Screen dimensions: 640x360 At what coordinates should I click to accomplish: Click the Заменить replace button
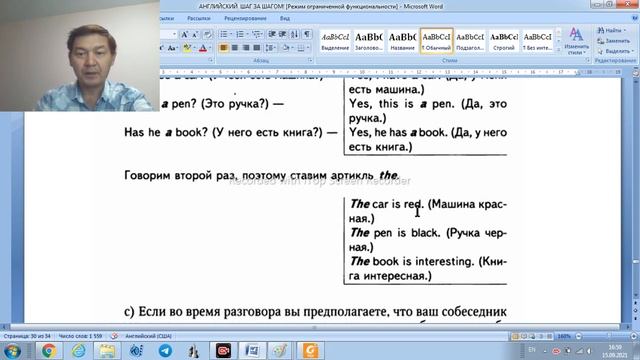pyautogui.click(x=613, y=41)
